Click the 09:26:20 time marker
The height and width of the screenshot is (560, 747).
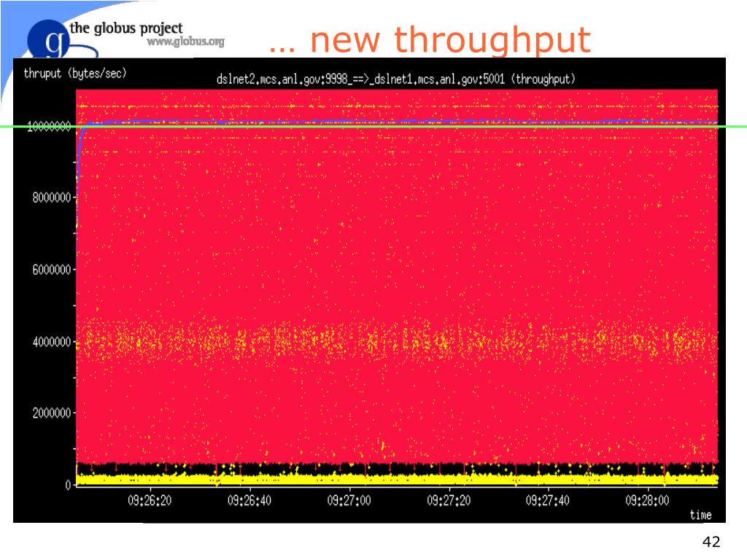pos(150,500)
